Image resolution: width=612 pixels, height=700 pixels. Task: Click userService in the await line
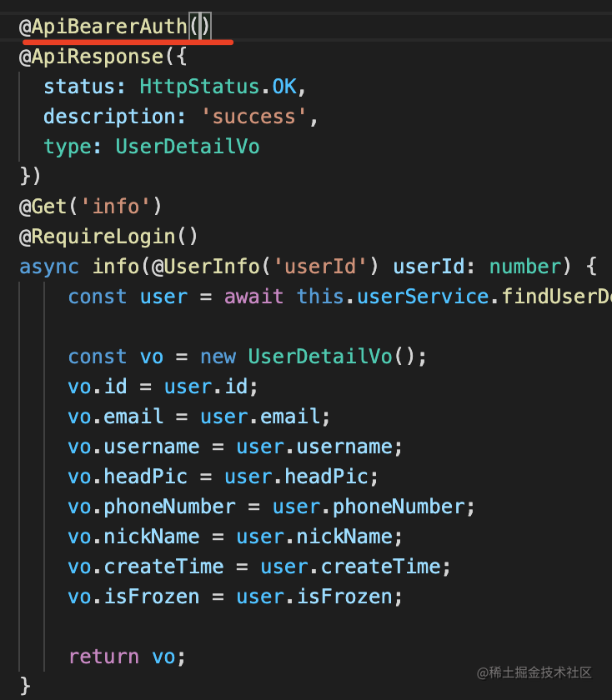point(423,297)
